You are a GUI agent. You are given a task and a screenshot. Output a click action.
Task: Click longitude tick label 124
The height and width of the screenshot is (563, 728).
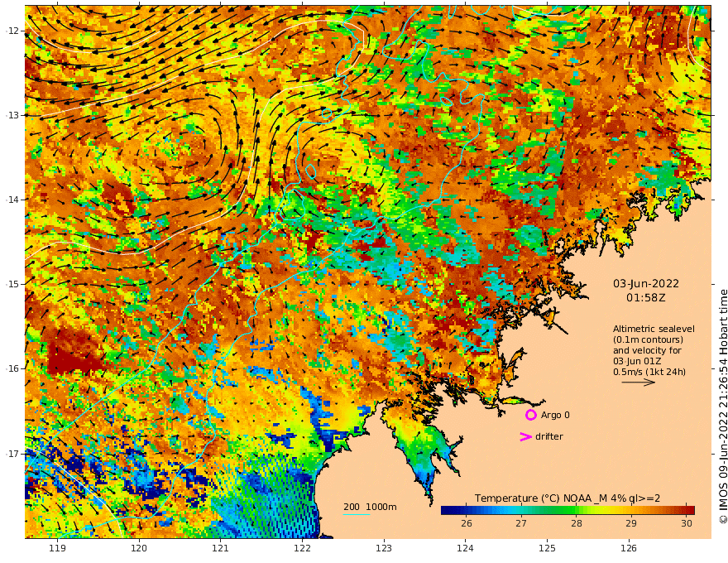pyautogui.click(x=465, y=548)
